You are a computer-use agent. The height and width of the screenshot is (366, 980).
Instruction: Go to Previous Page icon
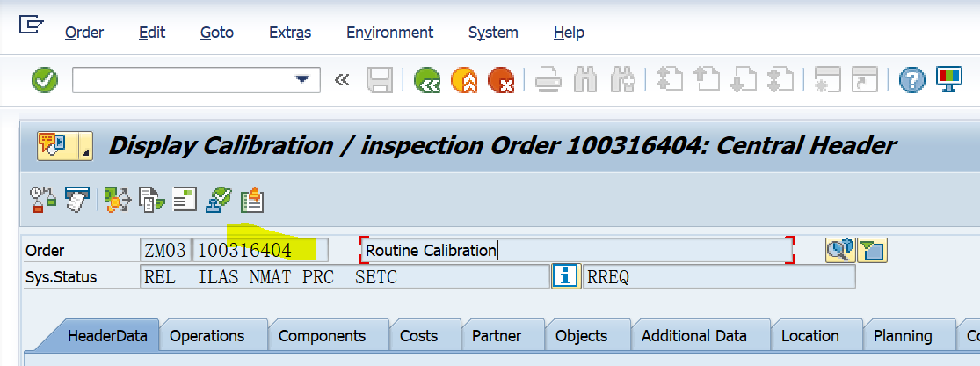click(707, 80)
